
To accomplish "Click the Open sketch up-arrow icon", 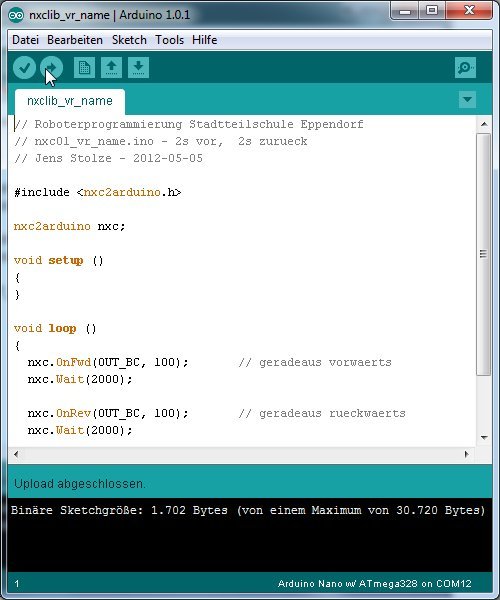I will (111, 68).
